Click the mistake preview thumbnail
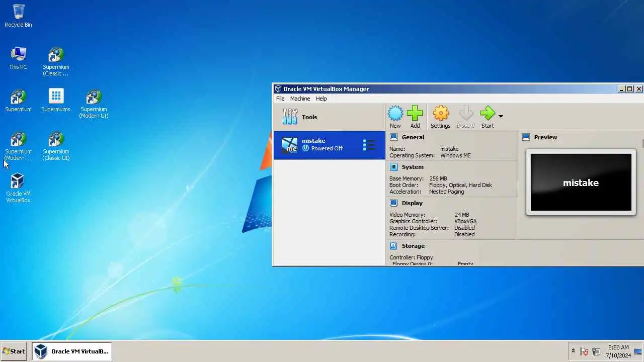The height and width of the screenshot is (362, 644). coord(581,183)
